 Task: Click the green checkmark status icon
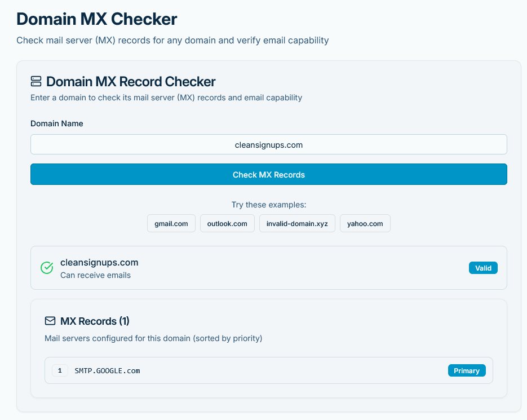(47, 268)
